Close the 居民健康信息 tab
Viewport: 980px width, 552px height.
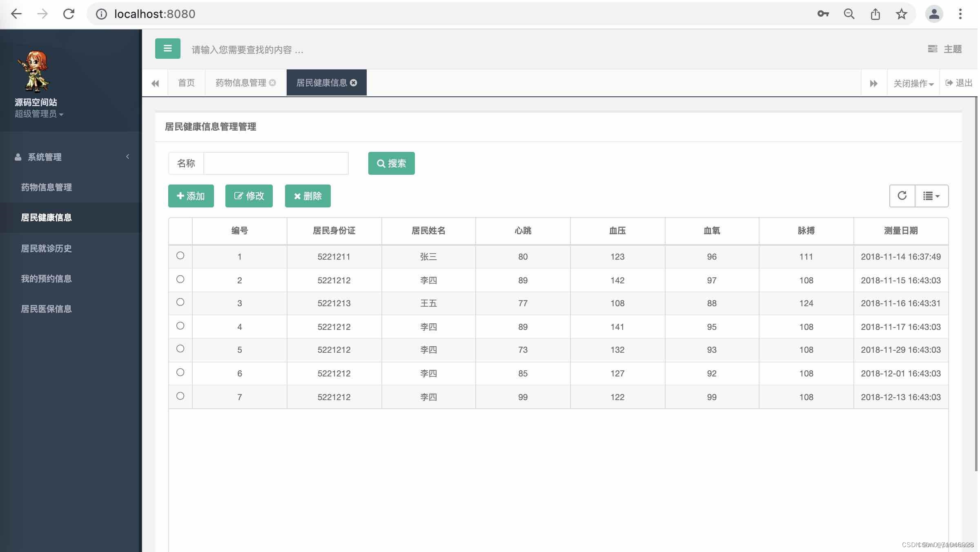354,82
